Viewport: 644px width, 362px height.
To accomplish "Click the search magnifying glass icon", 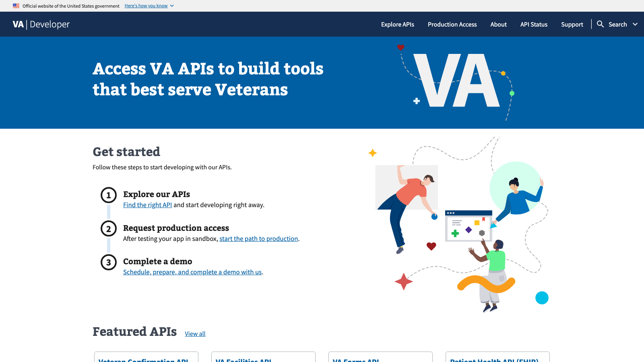I will point(601,24).
